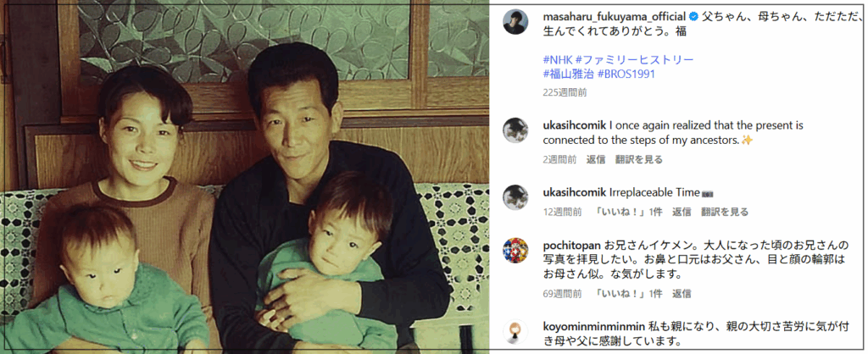
Task: Click the masaharu_fukuyama_official username
Action: (x=614, y=16)
